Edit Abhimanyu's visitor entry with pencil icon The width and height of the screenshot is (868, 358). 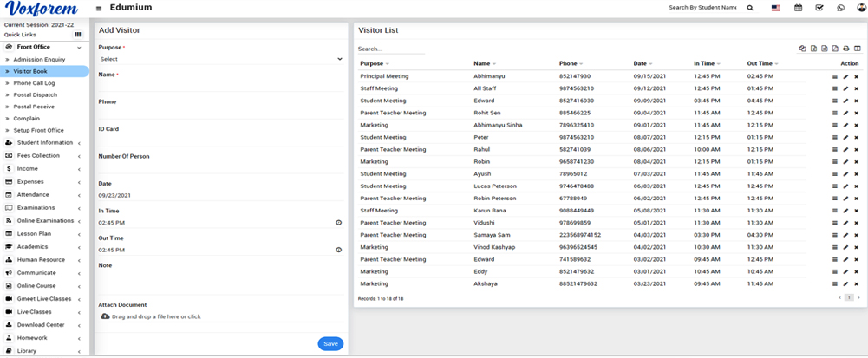click(x=845, y=76)
